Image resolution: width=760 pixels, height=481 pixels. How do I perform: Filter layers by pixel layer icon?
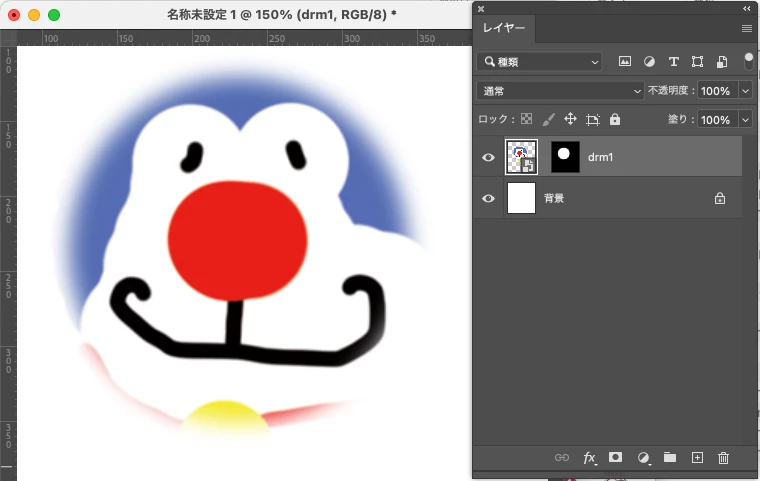click(625, 62)
